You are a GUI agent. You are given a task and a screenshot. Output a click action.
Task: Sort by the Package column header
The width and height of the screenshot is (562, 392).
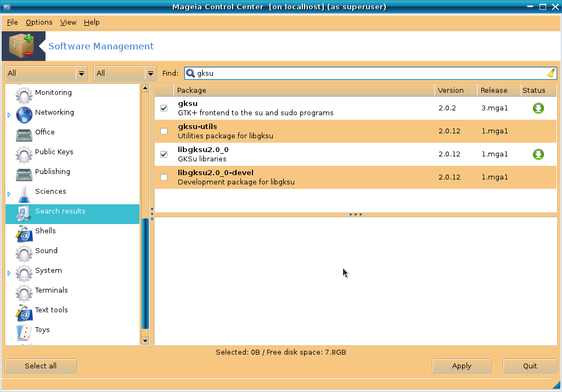click(304, 91)
